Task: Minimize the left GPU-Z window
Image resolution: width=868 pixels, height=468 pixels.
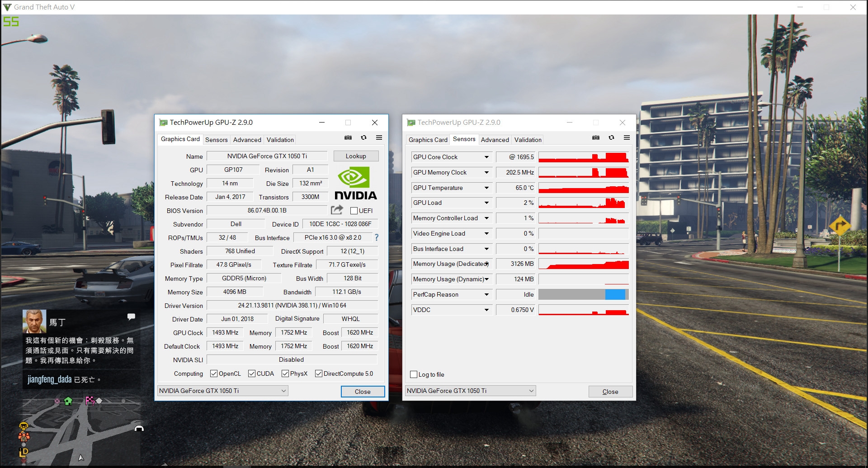Action: pyautogui.click(x=322, y=123)
